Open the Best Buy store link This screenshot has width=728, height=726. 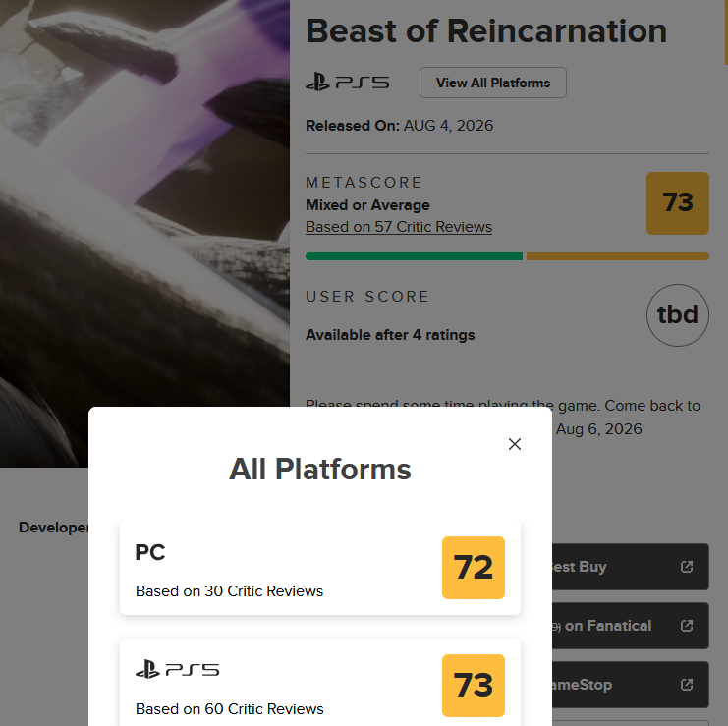(x=630, y=567)
